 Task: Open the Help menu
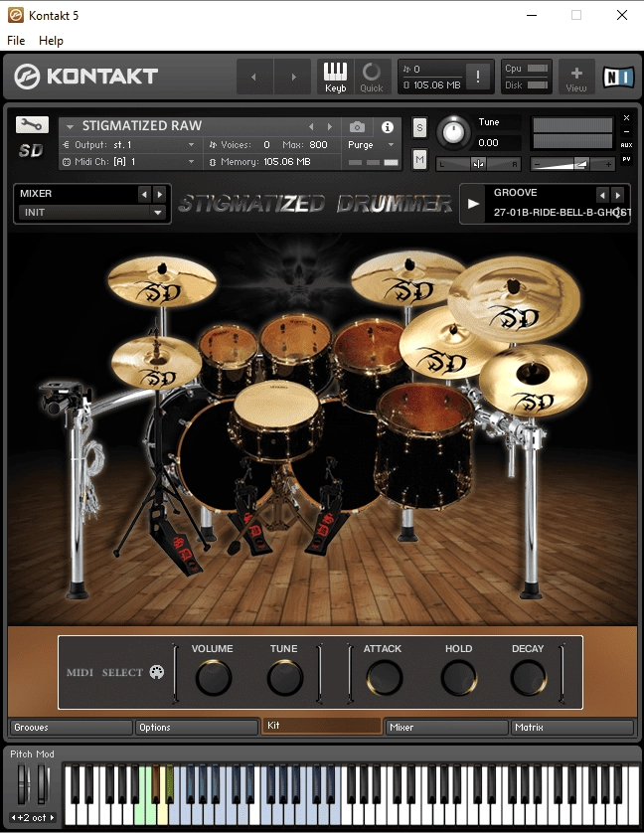click(51, 41)
